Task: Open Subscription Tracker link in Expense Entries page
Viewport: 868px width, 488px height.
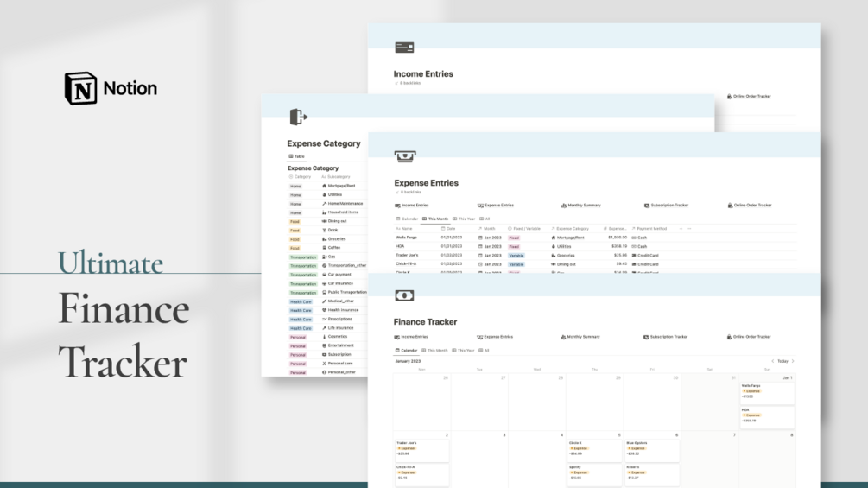Action: coord(666,206)
